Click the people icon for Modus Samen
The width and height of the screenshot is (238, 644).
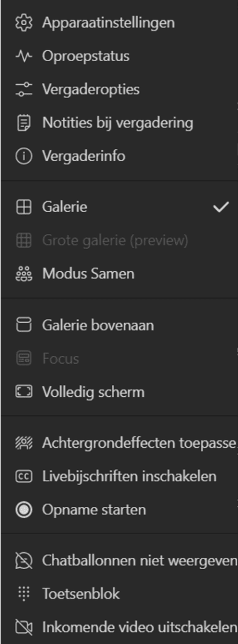pos(23,274)
